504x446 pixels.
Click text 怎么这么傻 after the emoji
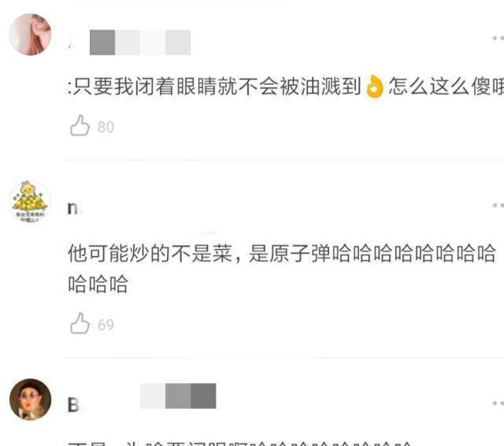point(447,87)
